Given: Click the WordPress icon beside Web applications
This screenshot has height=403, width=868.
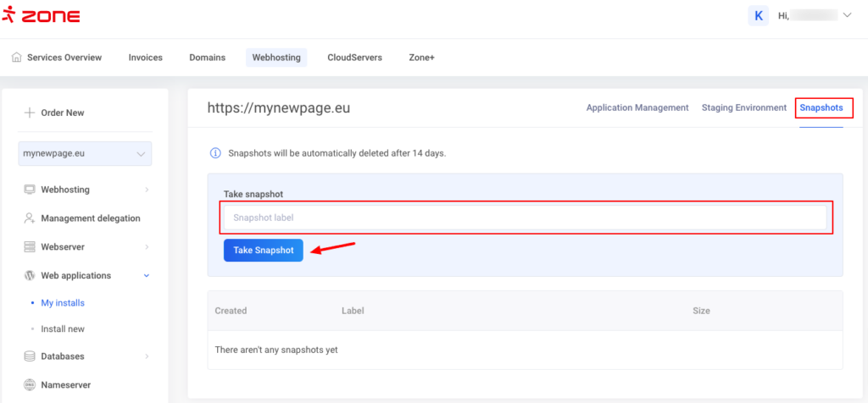Looking at the screenshot, I should click(30, 276).
